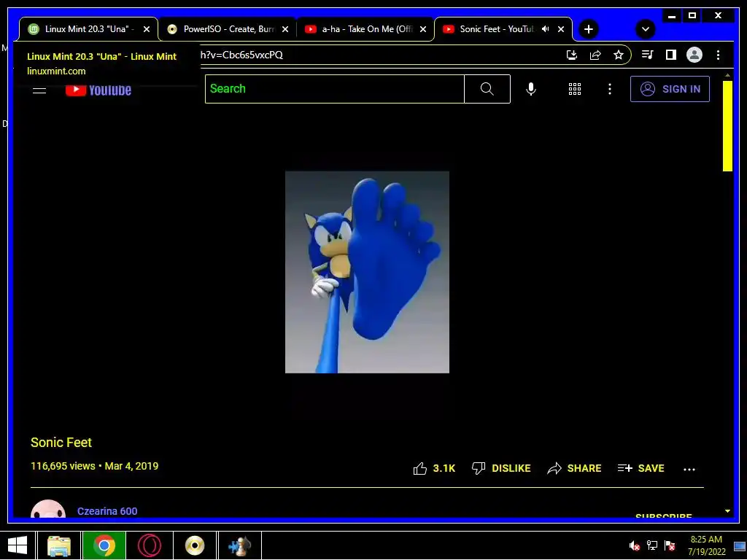This screenshot has width=747, height=560.
Task: Close the Linux Mint tab
Action: pyautogui.click(x=147, y=29)
